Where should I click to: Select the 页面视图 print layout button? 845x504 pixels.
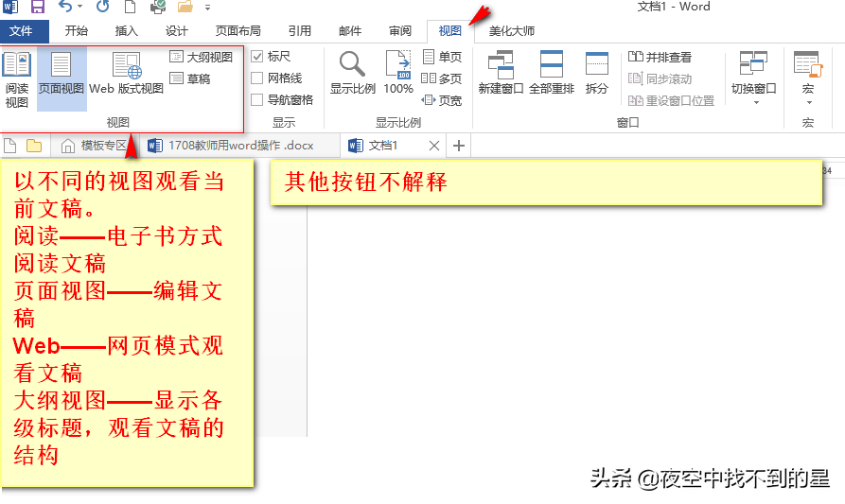(62, 79)
